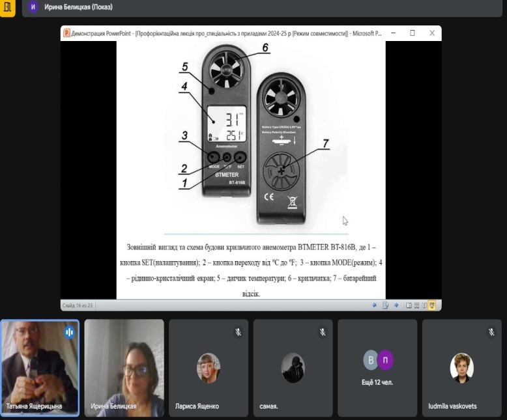This screenshot has width=507, height=420.
Task: Click the name label ludmila vaskovets
Action: point(452,406)
